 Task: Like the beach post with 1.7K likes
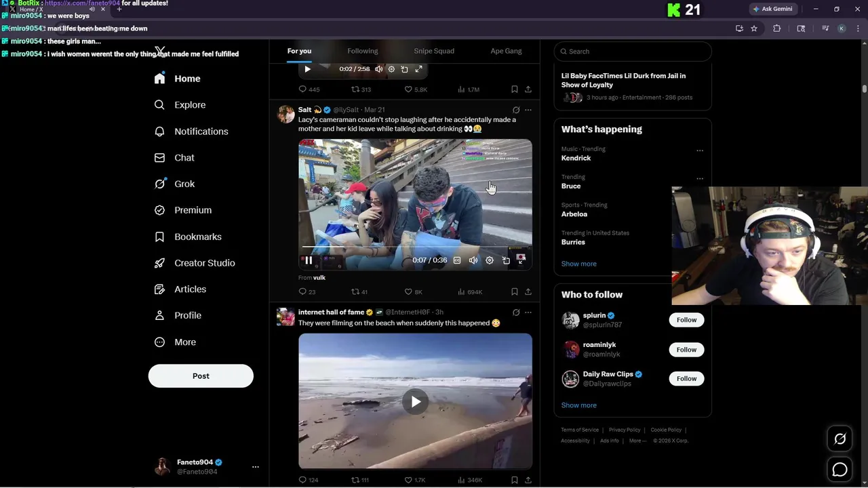[414, 480]
